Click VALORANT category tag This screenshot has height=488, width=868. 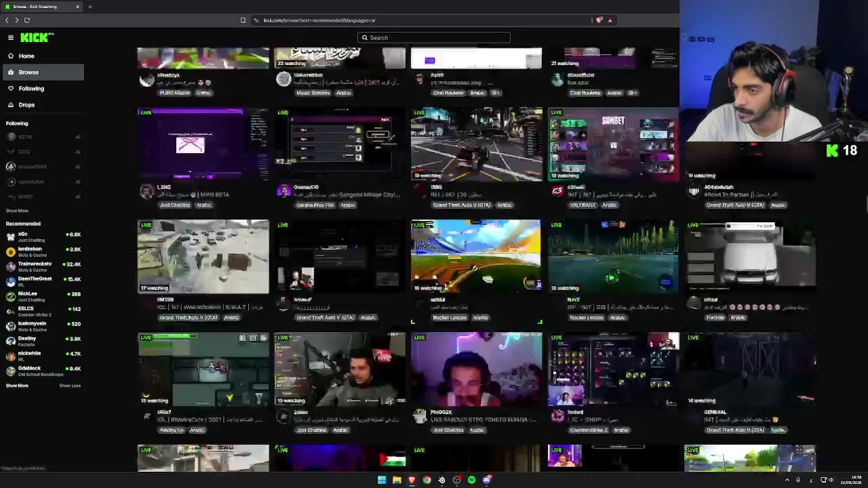pyautogui.click(x=583, y=205)
